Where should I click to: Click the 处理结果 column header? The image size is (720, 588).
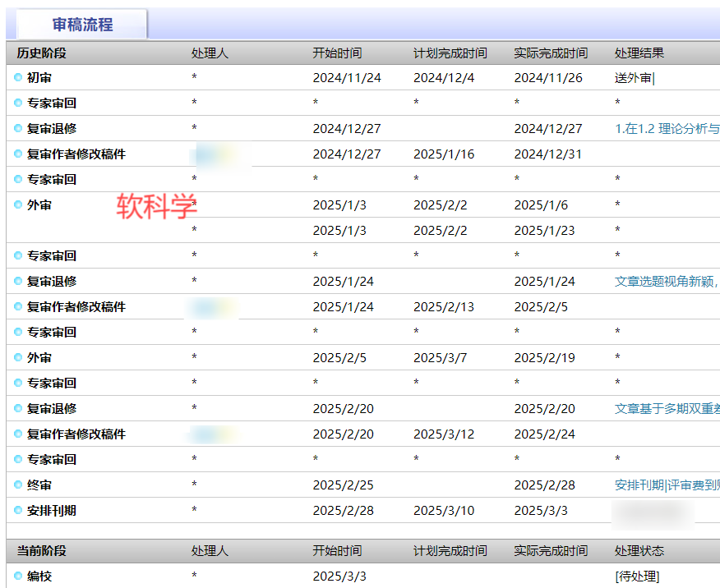click(x=639, y=53)
